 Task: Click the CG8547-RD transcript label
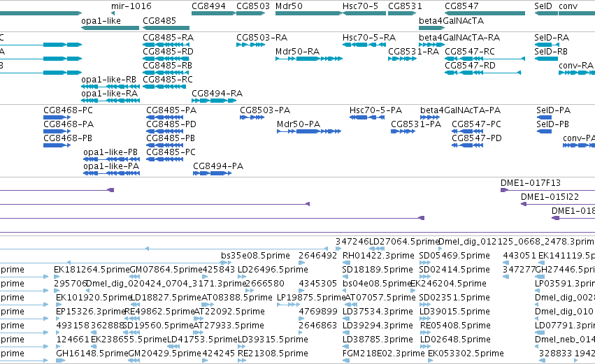point(470,66)
